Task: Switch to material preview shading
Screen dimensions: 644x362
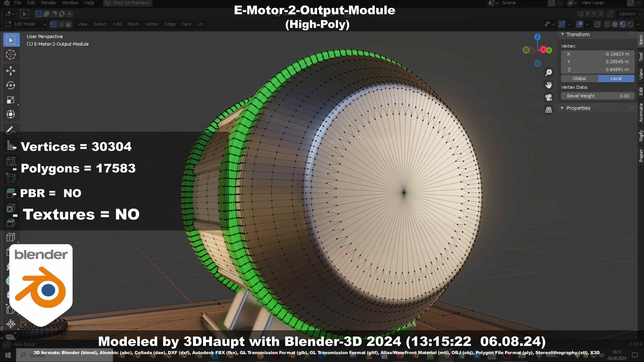Action: pos(623,24)
